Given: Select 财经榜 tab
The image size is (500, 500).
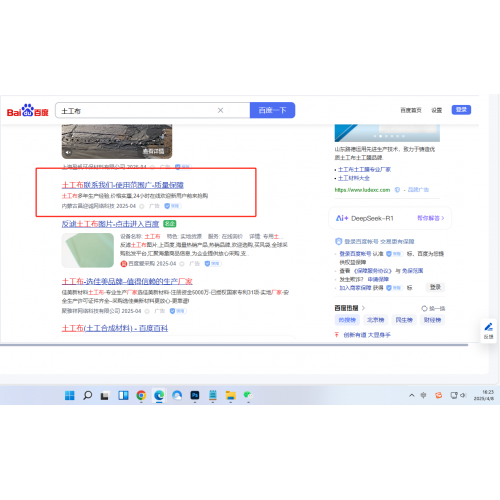Looking at the screenshot, I should click(432, 320).
